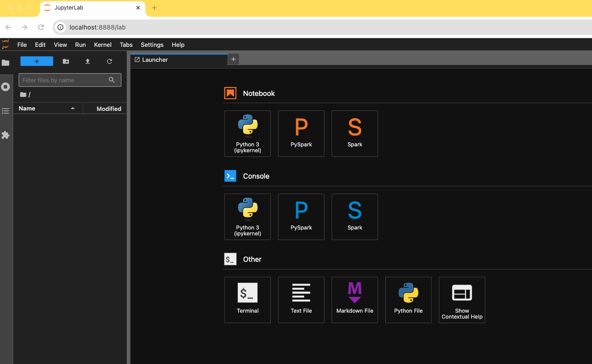Open a Spark console
Screen dimensions: 592x364
point(355,217)
